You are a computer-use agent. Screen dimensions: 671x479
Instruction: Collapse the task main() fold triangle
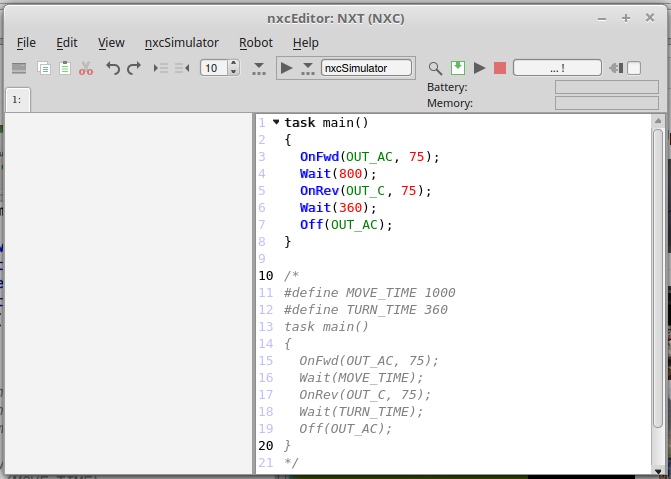click(x=276, y=122)
